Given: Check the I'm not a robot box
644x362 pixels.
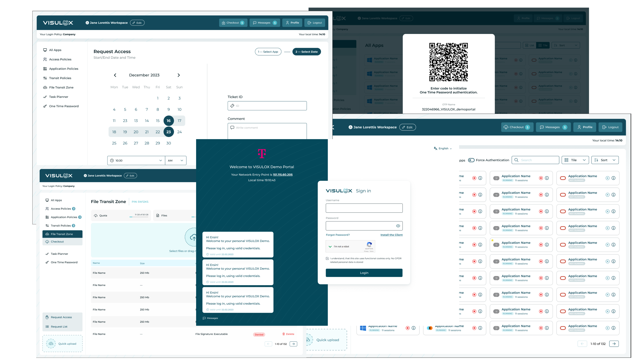Looking at the screenshot, I should tap(331, 246).
